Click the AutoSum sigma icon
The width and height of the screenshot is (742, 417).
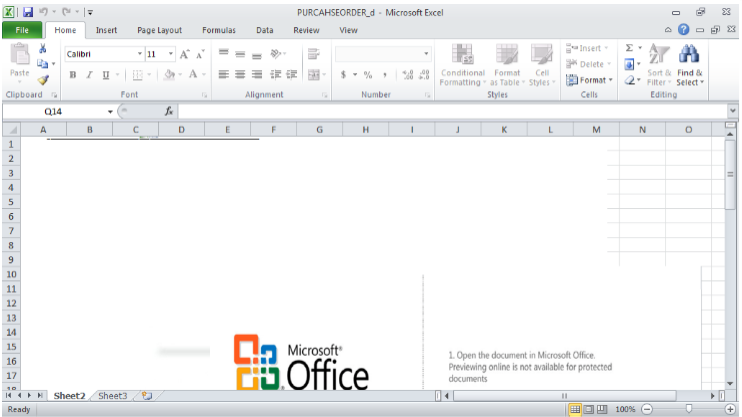pos(629,48)
